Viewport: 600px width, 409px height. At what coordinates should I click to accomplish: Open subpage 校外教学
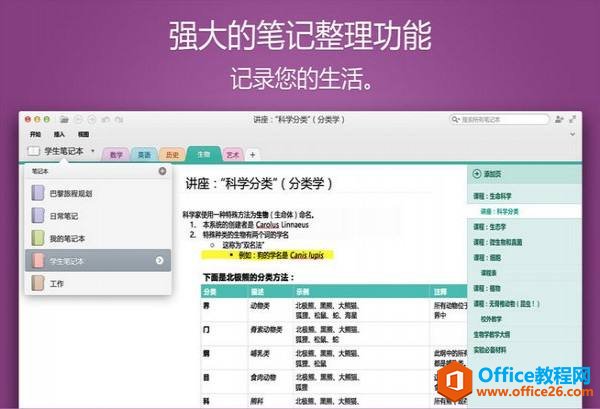click(524, 319)
